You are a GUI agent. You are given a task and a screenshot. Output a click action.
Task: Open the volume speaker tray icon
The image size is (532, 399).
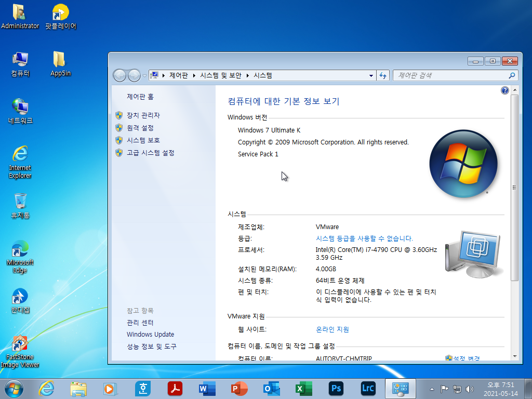pos(470,389)
